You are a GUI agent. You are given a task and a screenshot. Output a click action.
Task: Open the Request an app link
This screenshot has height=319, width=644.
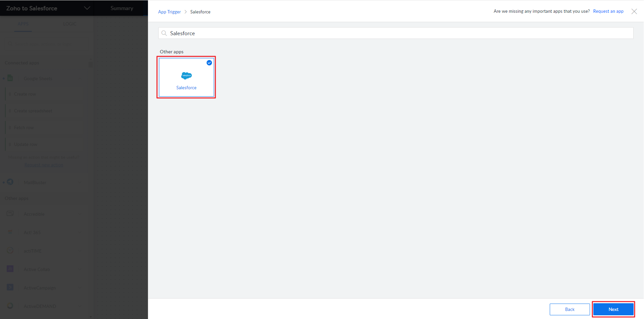click(x=608, y=11)
